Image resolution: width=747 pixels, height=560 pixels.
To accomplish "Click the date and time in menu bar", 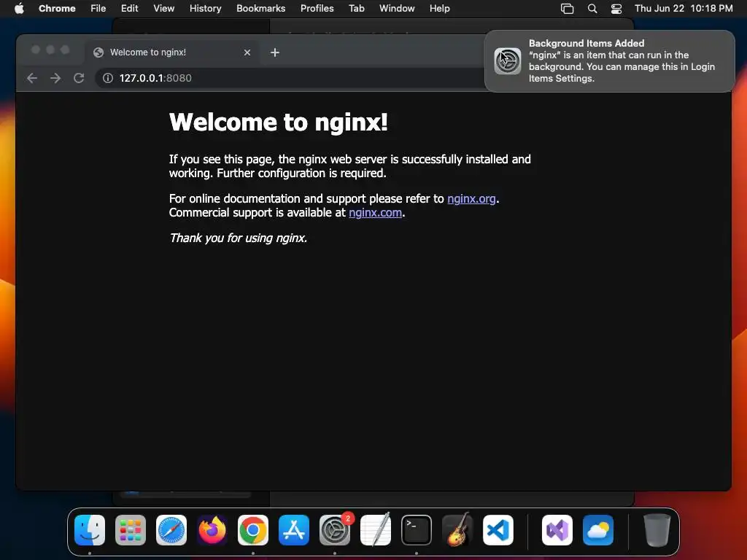I will pyautogui.click(x=684, y=9).
